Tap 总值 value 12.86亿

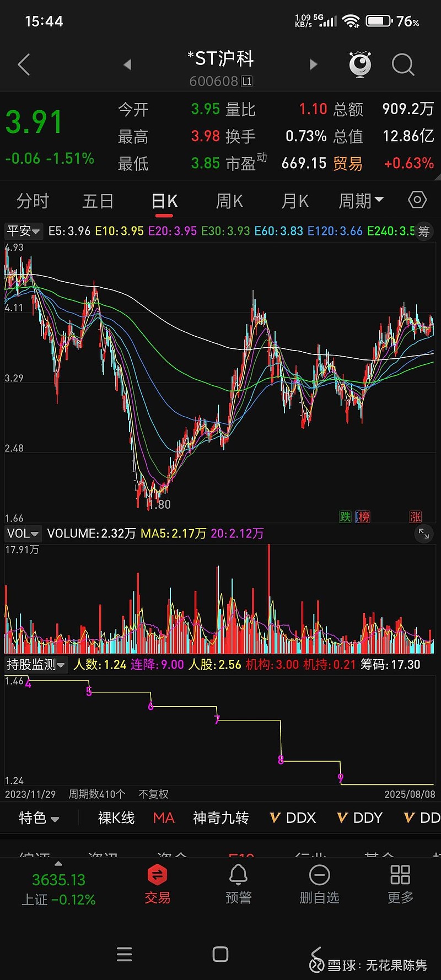(408, 136)
